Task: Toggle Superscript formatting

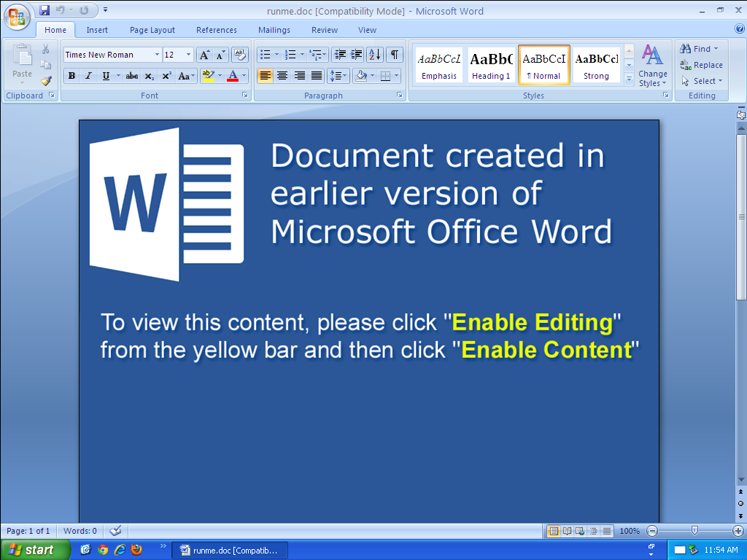Action: [x=167, y=76]
